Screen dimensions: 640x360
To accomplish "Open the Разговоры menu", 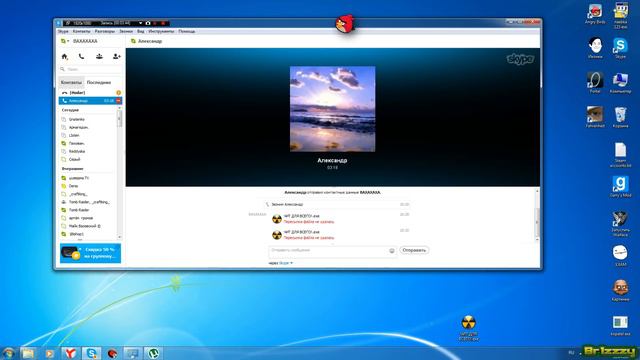I will tap(104, 31).
